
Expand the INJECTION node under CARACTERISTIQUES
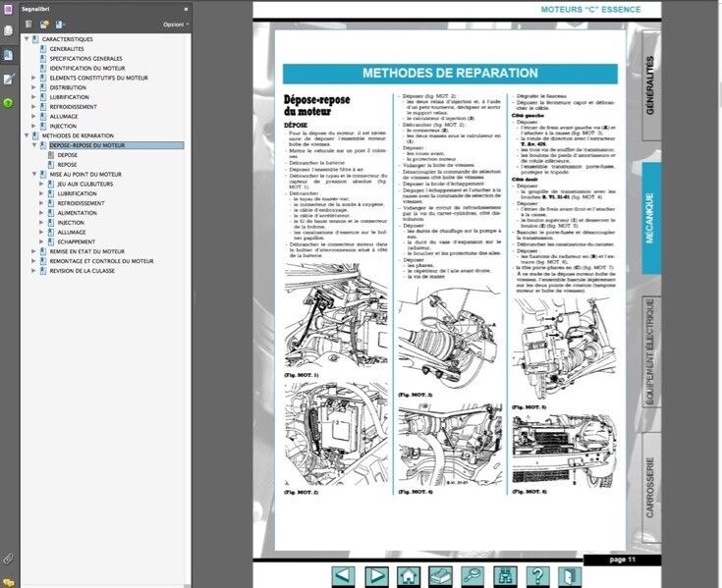click(33, 126)
